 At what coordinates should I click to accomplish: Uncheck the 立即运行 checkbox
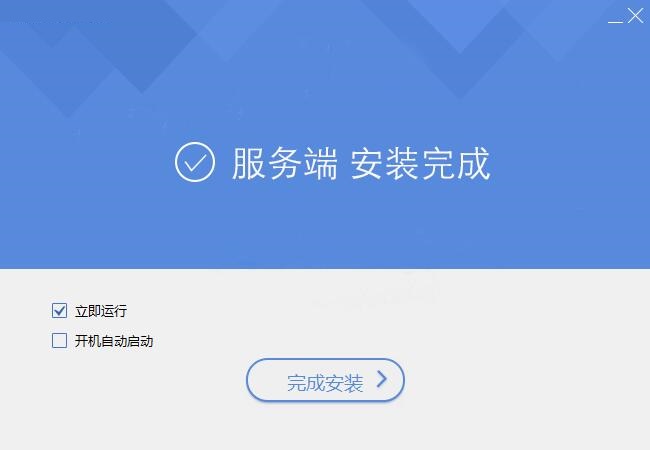point(59,310)
